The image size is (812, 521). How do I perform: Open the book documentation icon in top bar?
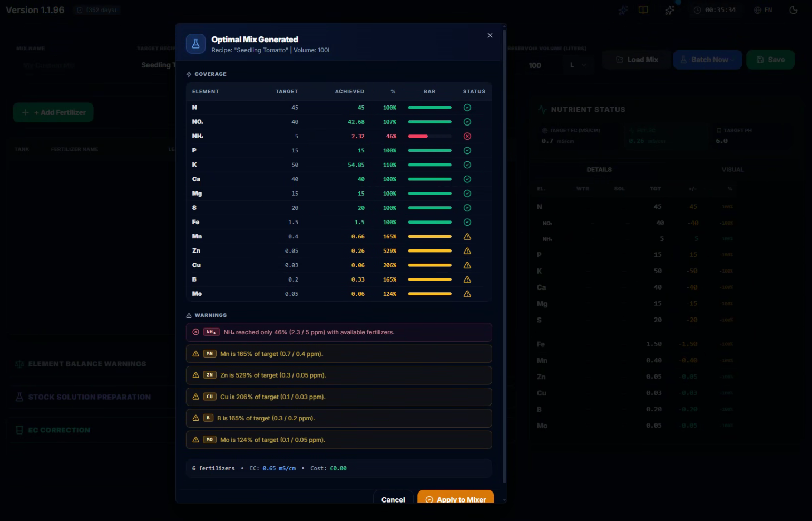click(x=643, y=10)
